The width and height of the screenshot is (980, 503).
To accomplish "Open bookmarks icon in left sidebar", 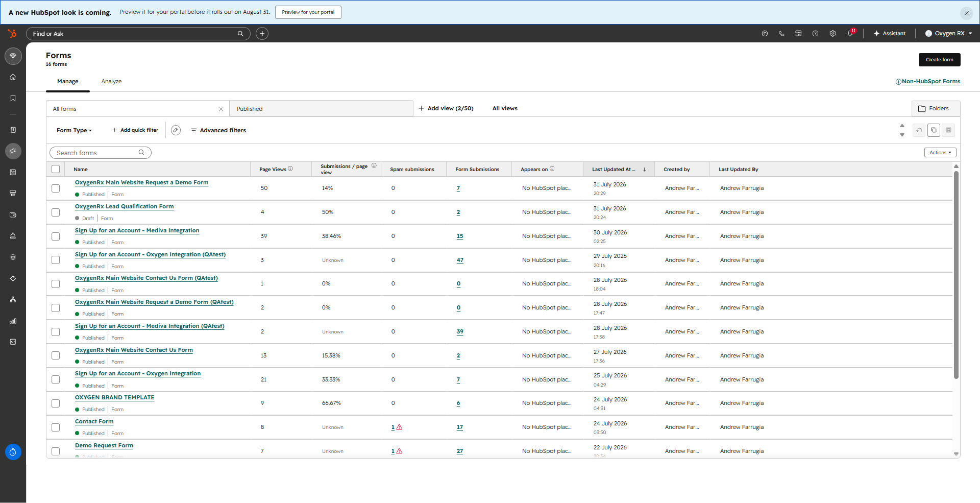I will (13, 98).
